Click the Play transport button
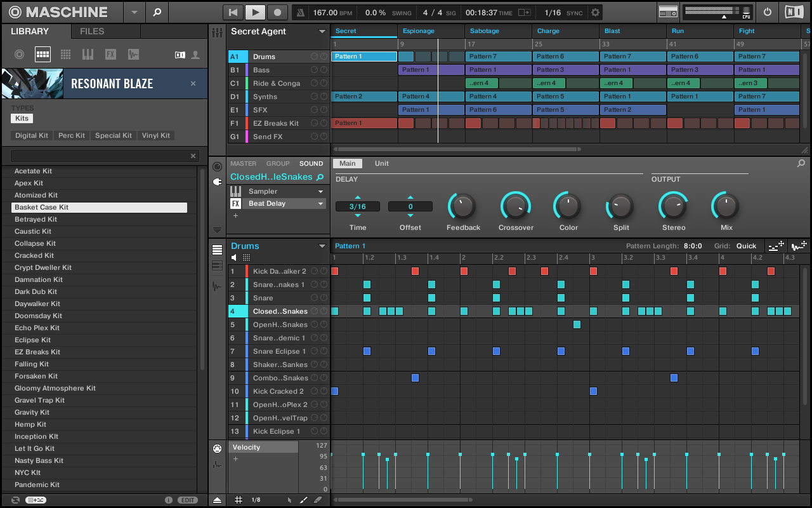This screenshot has height=508, width=812. (x=254, y=12)
